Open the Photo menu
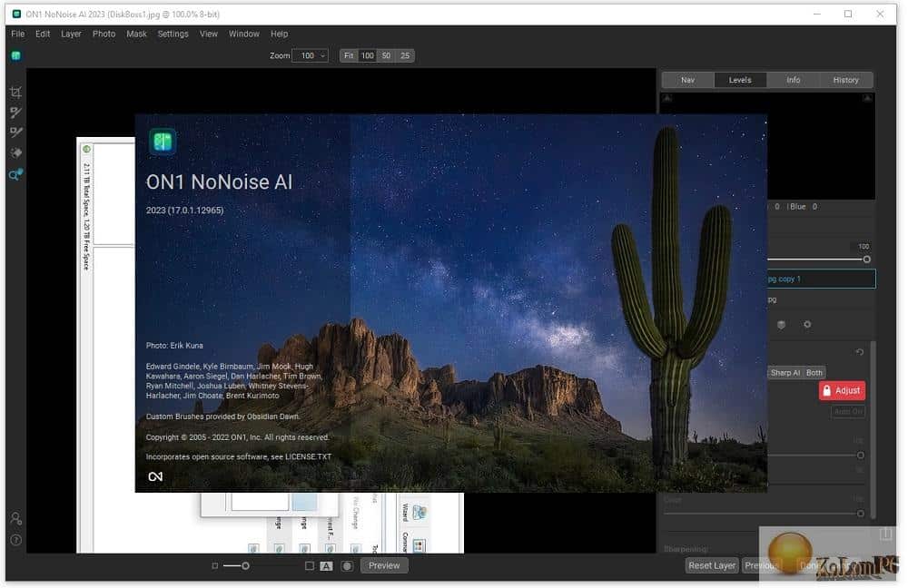 (104, 34)
